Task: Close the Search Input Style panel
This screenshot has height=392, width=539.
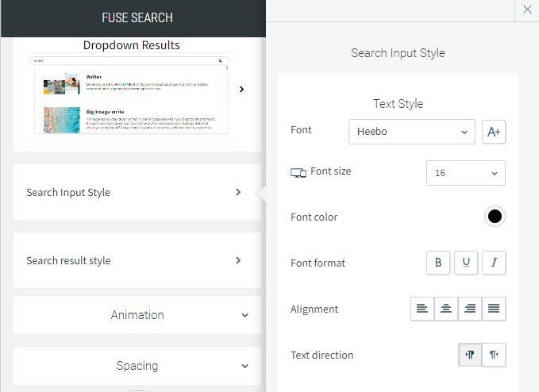Action: [527, 10]
